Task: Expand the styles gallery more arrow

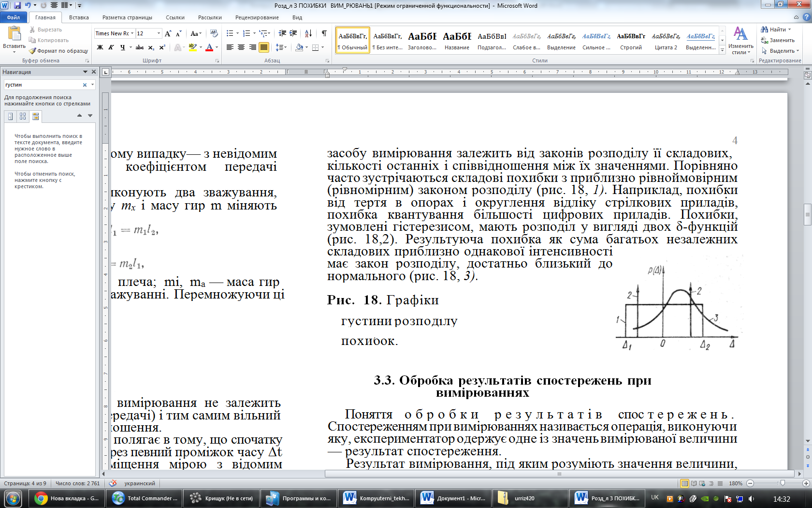Action: click(x=723, y=50)
